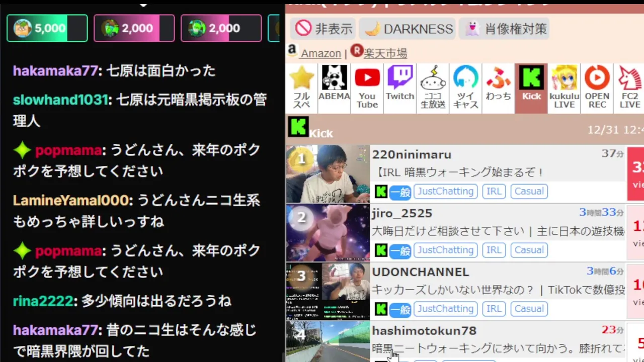The height and width of the screenshot is (362, 644).
Task: Open the フルスペ star category tab
Action: point(301,88)
